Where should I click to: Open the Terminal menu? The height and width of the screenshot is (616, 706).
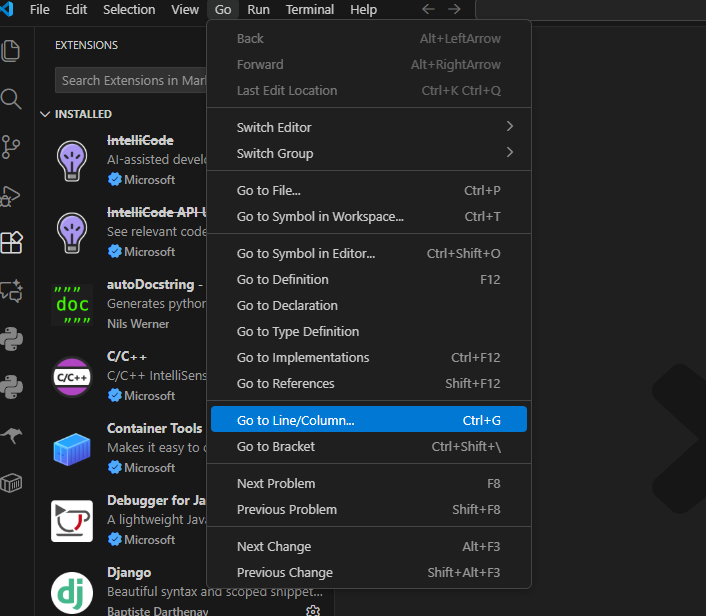click(x=310, y=9)
